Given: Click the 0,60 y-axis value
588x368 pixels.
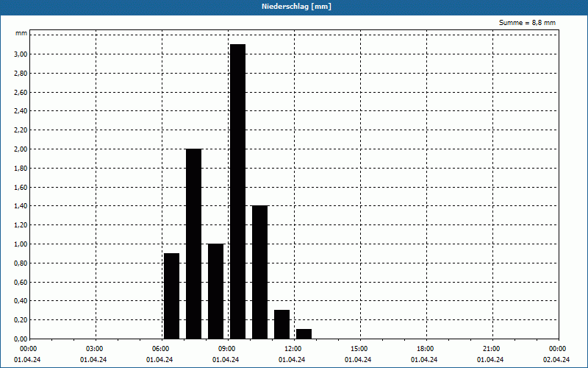Looking at the screenshot, I should pyautogui.click(x=21, y=283).
